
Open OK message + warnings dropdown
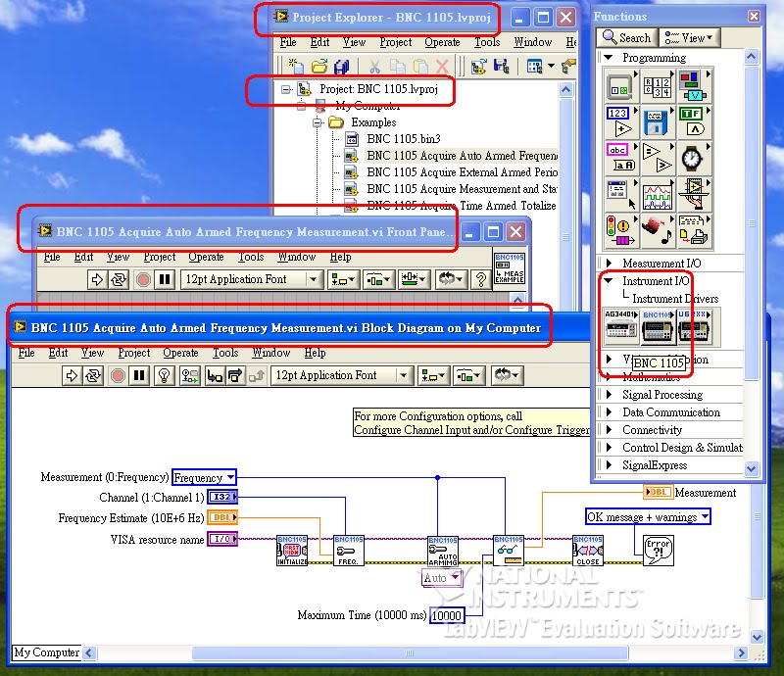[705, 516]
